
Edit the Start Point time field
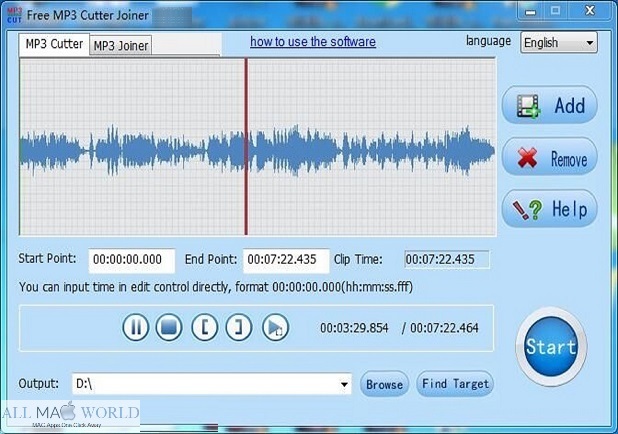(x=132, y=260)
